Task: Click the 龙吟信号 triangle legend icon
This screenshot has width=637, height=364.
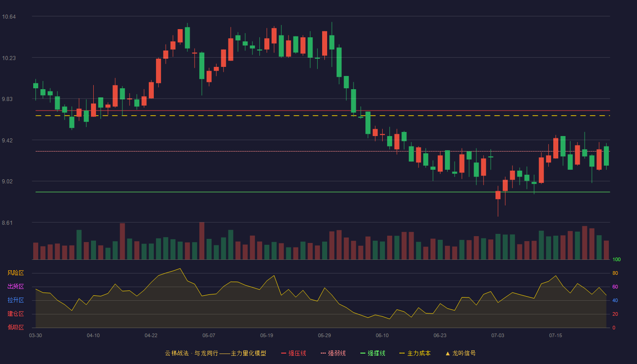Action: click(x=448, y=353)
